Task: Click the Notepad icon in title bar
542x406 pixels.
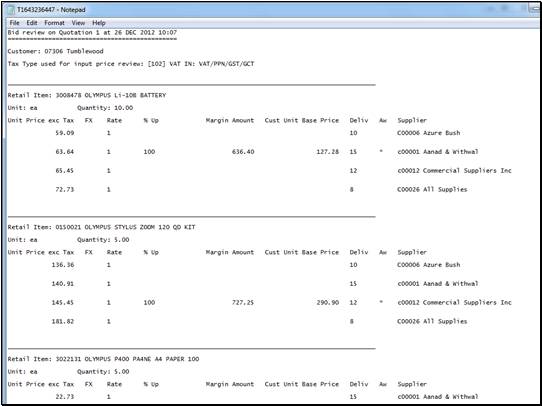Action: (x=11, y=10)
